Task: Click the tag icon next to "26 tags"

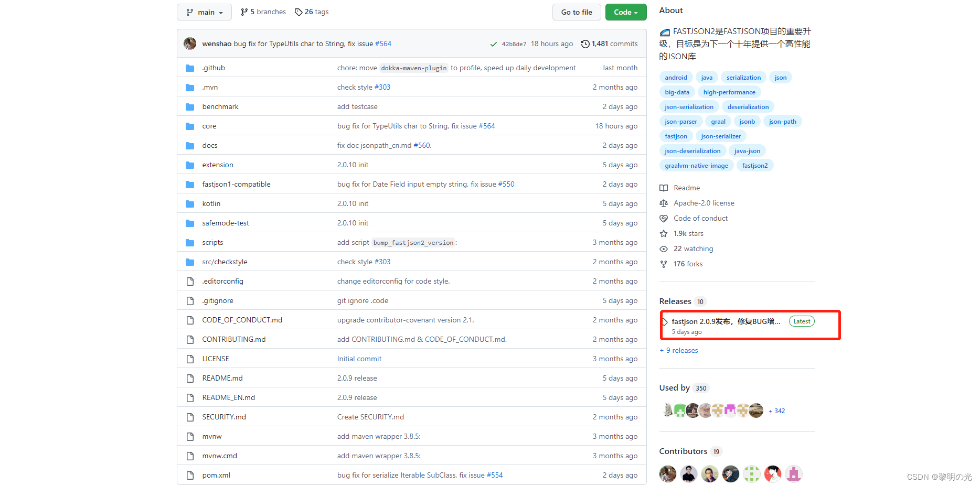Action: click(x=298, y=12)
